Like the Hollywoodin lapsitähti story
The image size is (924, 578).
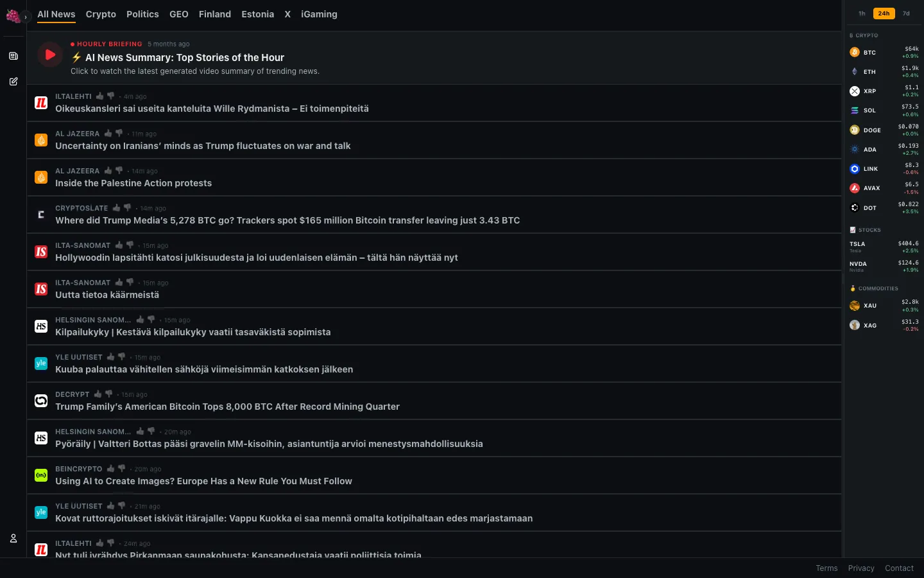pyautogui.click(x=119, y=245)
